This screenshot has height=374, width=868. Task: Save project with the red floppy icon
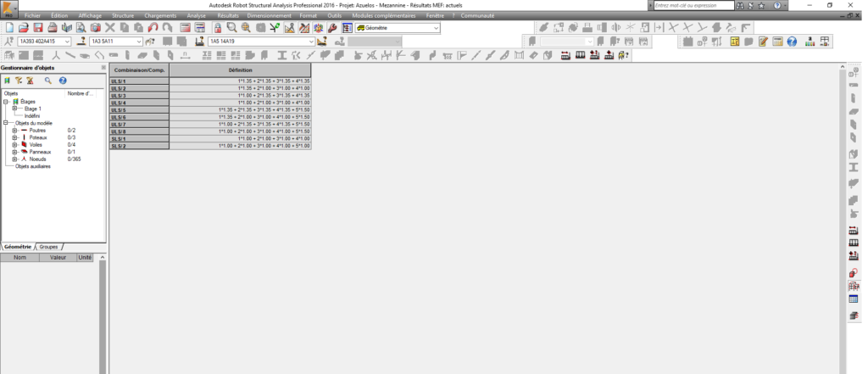tap(38, 28)
